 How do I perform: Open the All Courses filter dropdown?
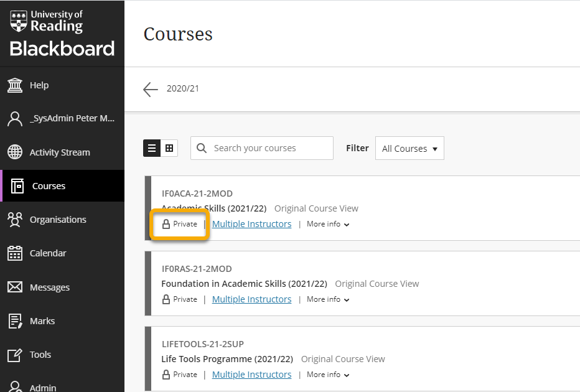point(409,148)
